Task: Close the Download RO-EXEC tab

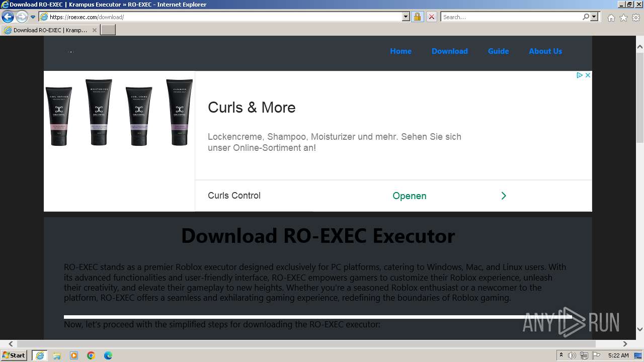Action: pyautogui.click(x=94, y=30)
